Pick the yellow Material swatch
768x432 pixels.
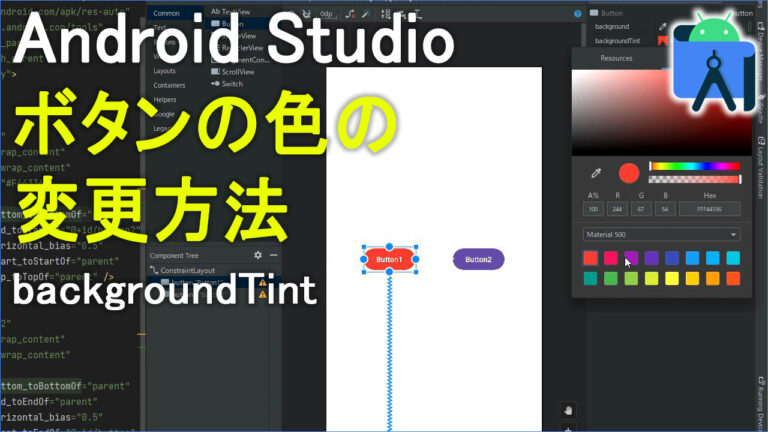(672, 279)
